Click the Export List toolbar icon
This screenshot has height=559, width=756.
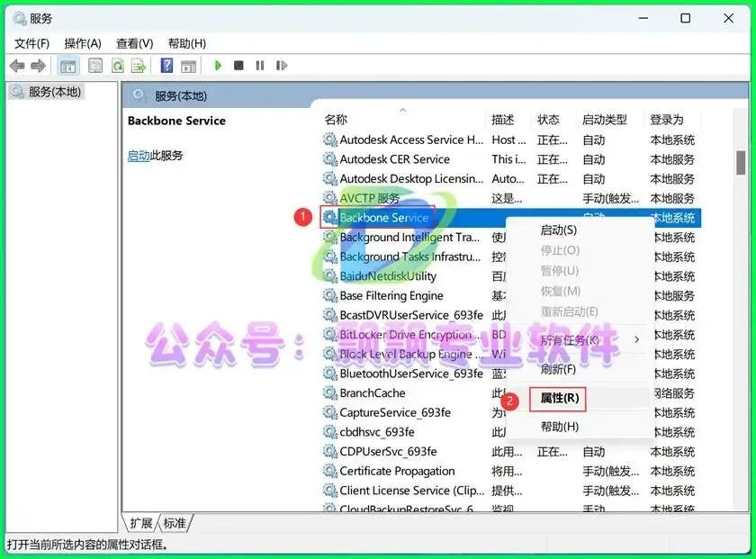[x=139, y=66]
